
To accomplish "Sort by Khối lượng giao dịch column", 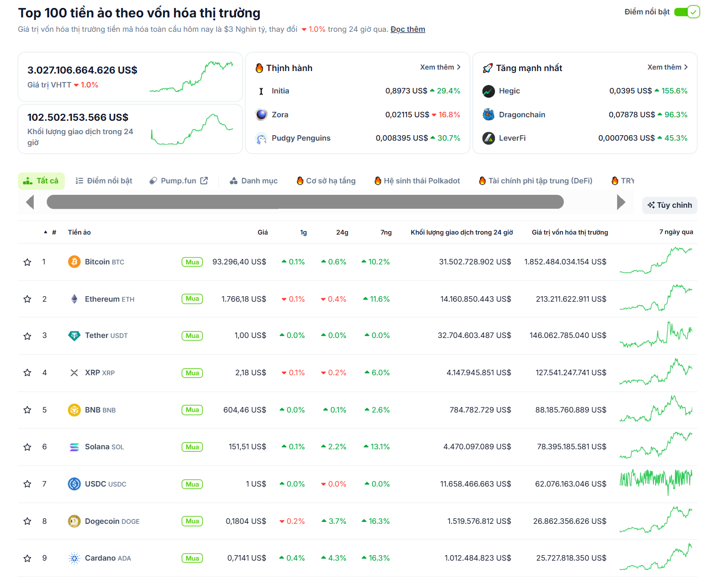I will point(462,232).
